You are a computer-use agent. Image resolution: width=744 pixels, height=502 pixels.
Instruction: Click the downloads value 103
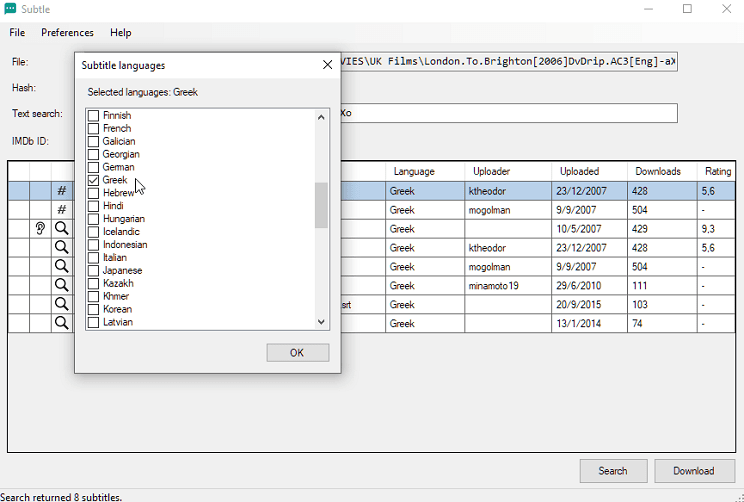coord(662,305)
